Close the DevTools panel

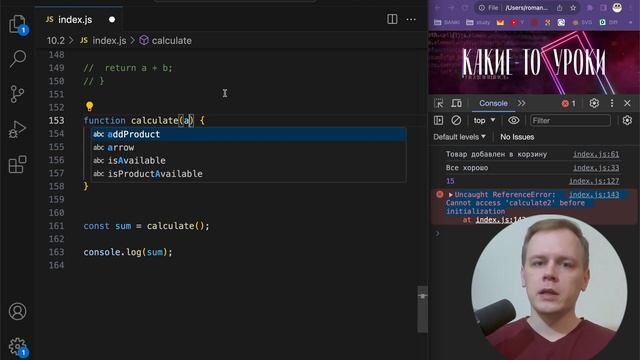coord(627,103)
